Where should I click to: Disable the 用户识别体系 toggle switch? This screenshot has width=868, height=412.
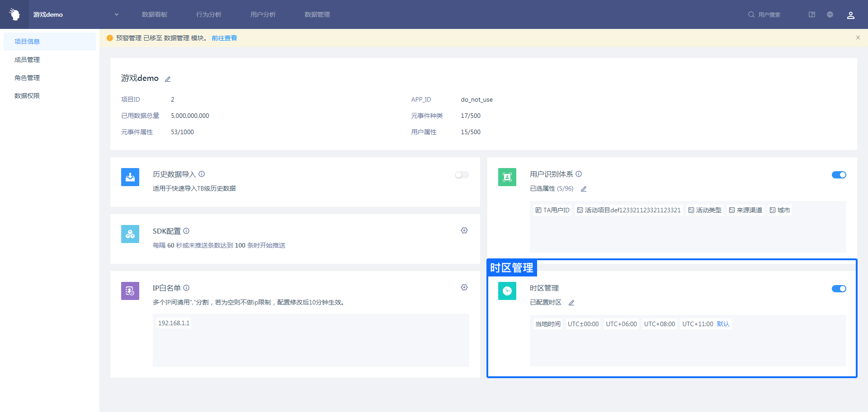839,175
